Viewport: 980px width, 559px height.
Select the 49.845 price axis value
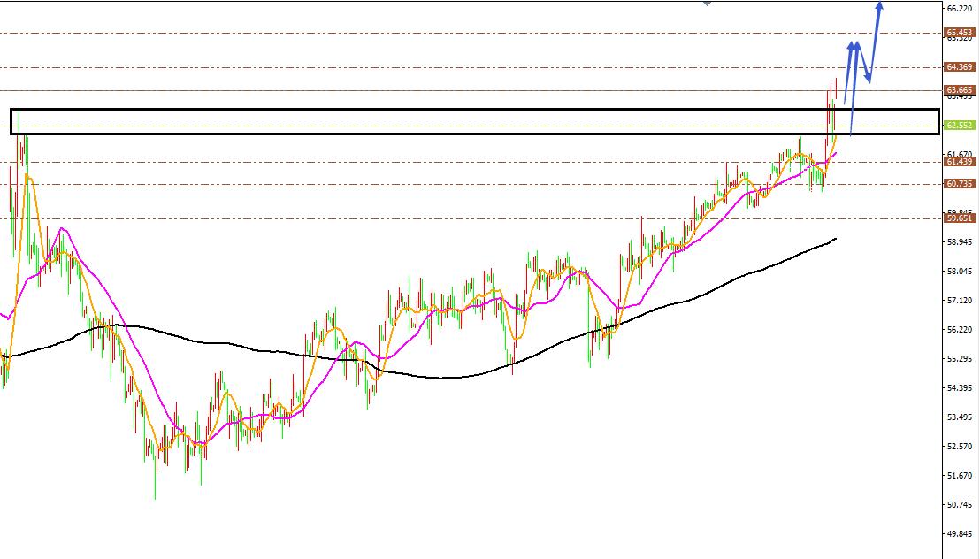(960, 534)
